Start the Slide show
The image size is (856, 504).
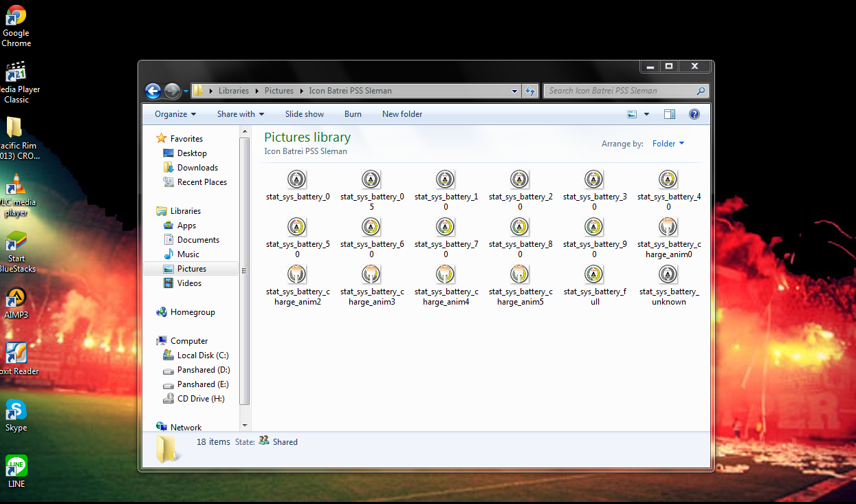[305, 114]
